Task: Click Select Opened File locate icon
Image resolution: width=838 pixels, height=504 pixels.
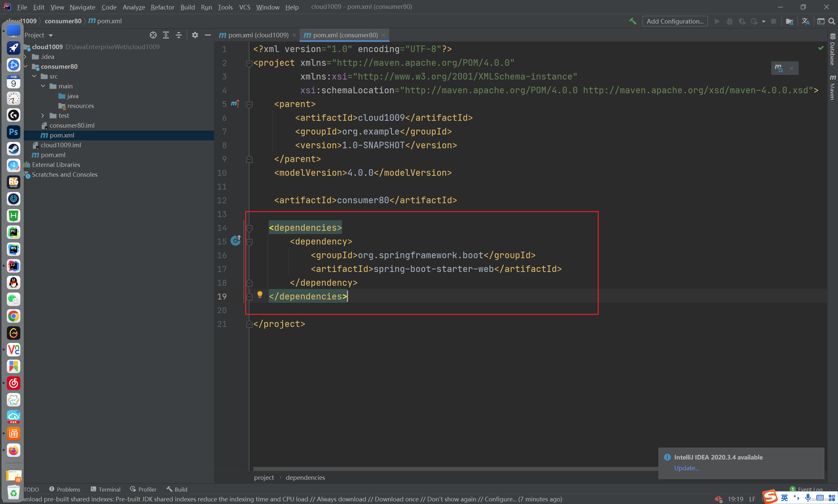Action: [153, 35]
